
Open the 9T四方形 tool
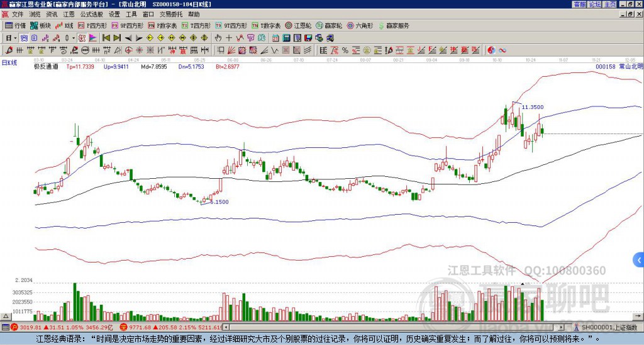click(x=231, y=25)
